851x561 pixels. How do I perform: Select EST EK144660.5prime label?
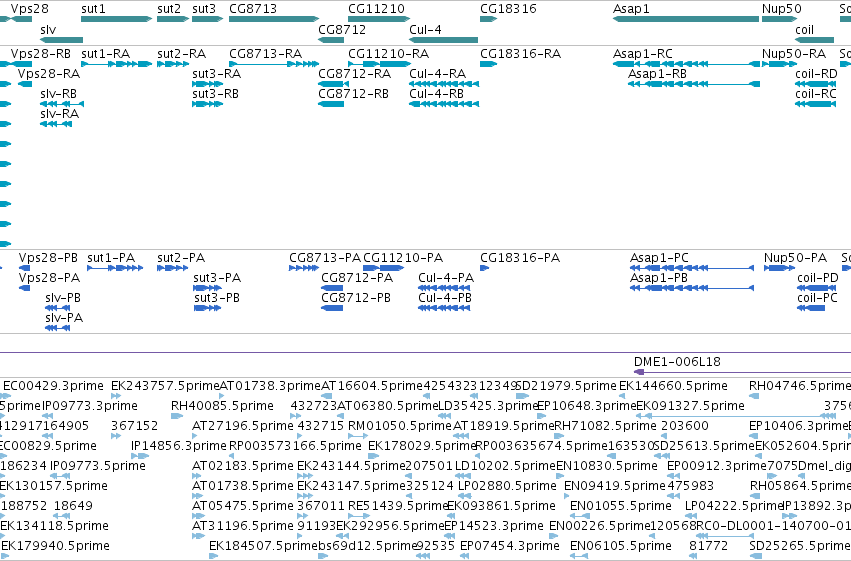pos(673,386)
